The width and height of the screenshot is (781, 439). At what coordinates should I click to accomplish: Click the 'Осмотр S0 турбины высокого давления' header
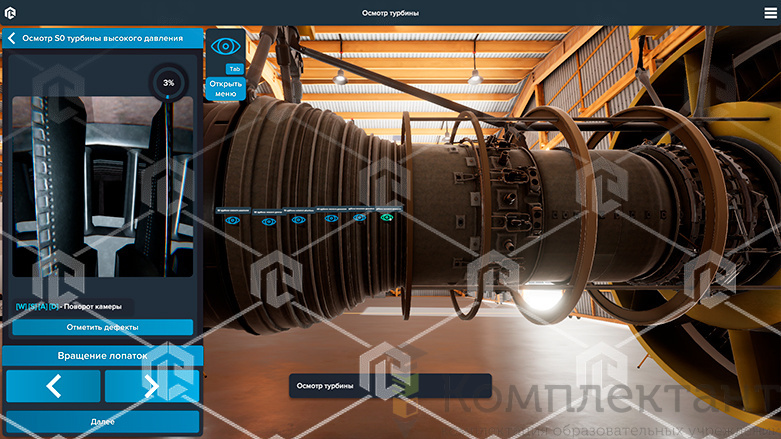point(102,38)
